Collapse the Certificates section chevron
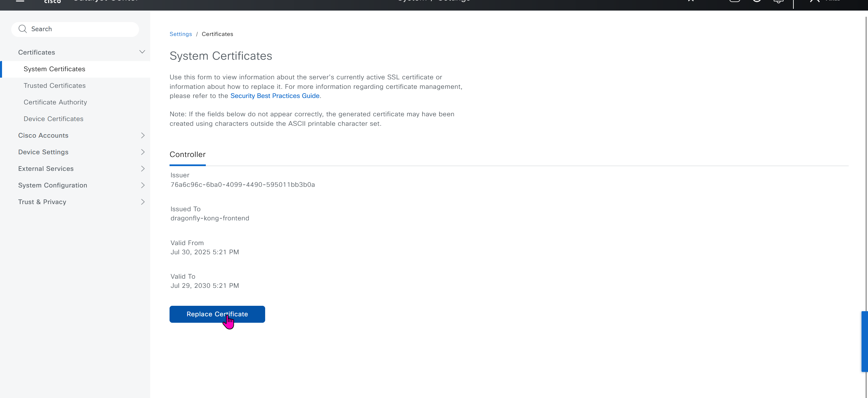Image resolution: width=868 pixels, height=398 pixels. click(x=142, y=52)
